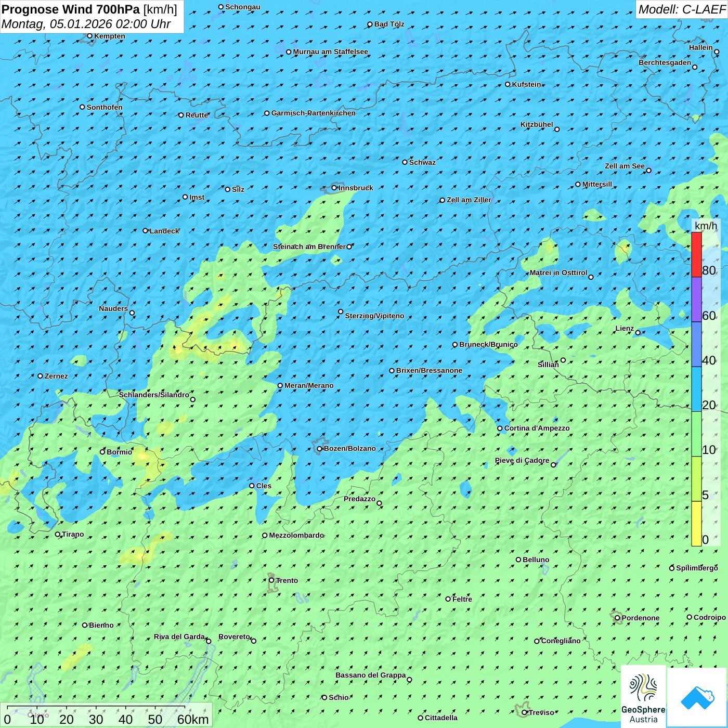
Task: Select the yellow 0 km/h legend color
Action: pyautogui.click(x=696, y=524)
